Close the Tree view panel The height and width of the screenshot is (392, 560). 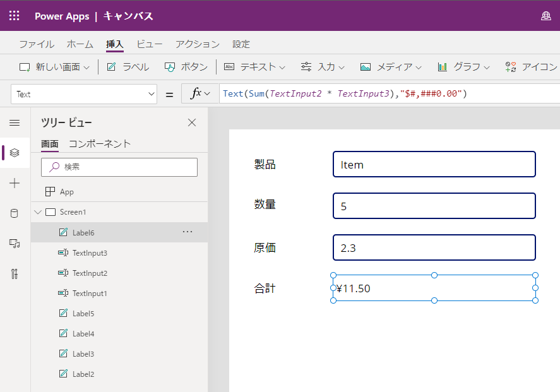click(x=192, y=122)
